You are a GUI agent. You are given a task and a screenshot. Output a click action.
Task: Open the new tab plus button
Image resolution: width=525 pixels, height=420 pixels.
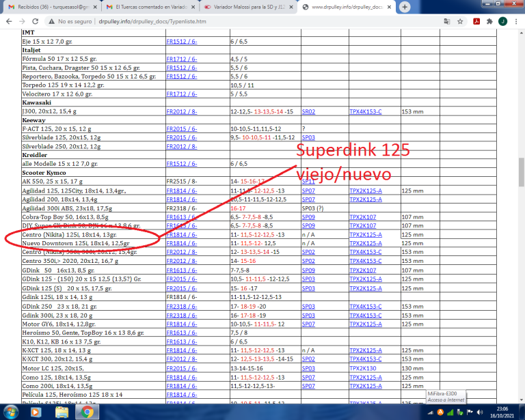(x=405, y=7)
